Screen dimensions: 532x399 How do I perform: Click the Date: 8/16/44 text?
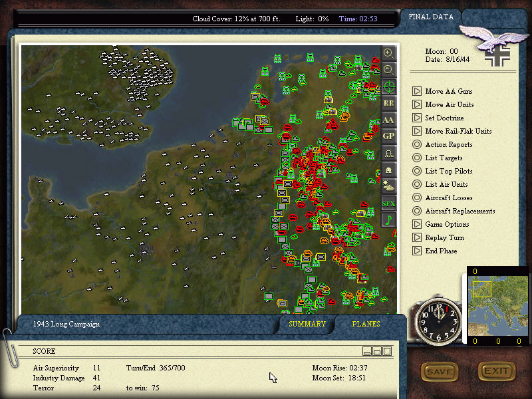[447, 59]
